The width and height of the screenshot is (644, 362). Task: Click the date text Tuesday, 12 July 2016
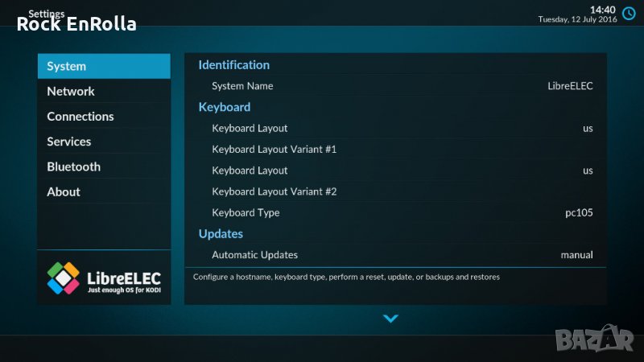(576, 19)
